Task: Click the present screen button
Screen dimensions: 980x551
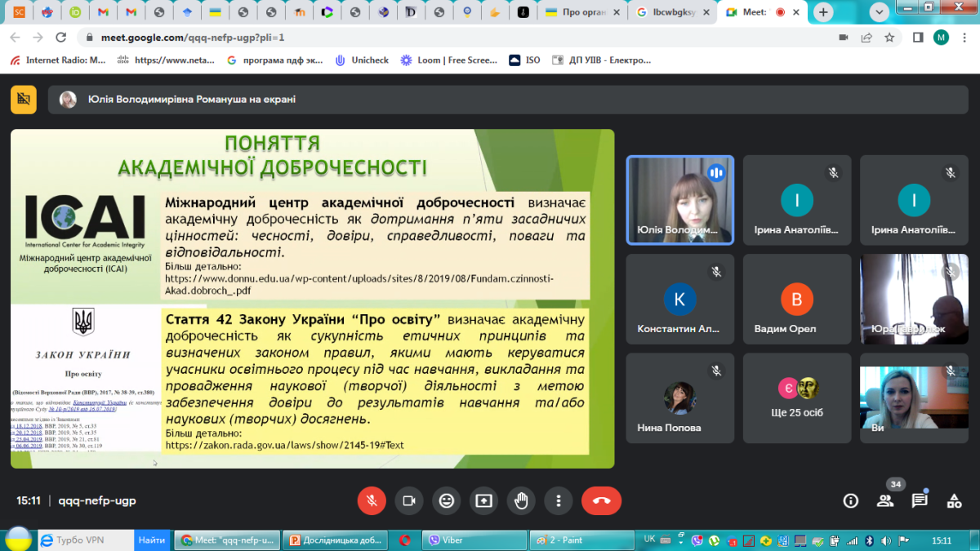Action: tap(483, 500)
